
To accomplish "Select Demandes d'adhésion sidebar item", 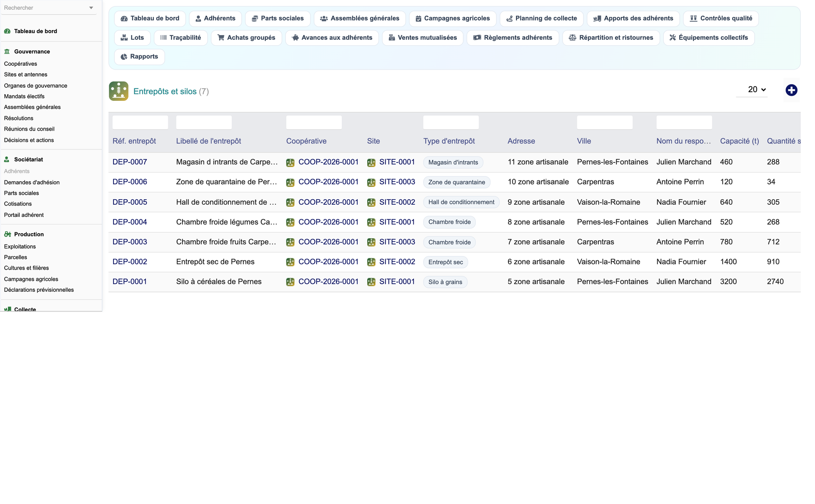I will point(32,182).
